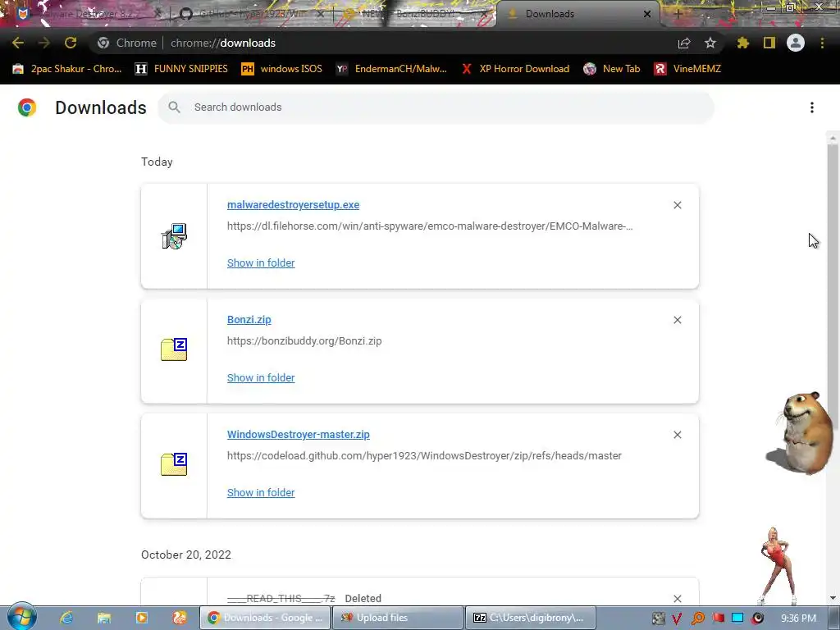Click the Search downloads field
Viewport: 840px width, 630px height.
pos(436,107)
